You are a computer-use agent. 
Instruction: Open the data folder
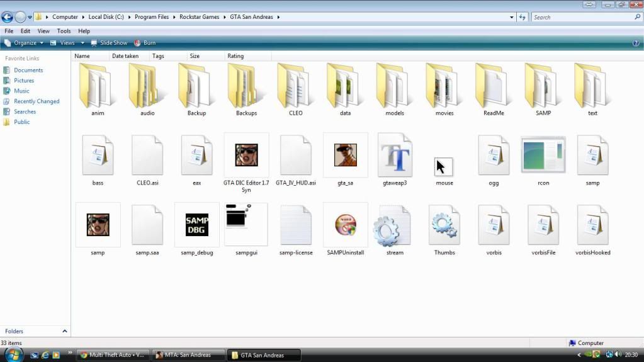[345, 89]
